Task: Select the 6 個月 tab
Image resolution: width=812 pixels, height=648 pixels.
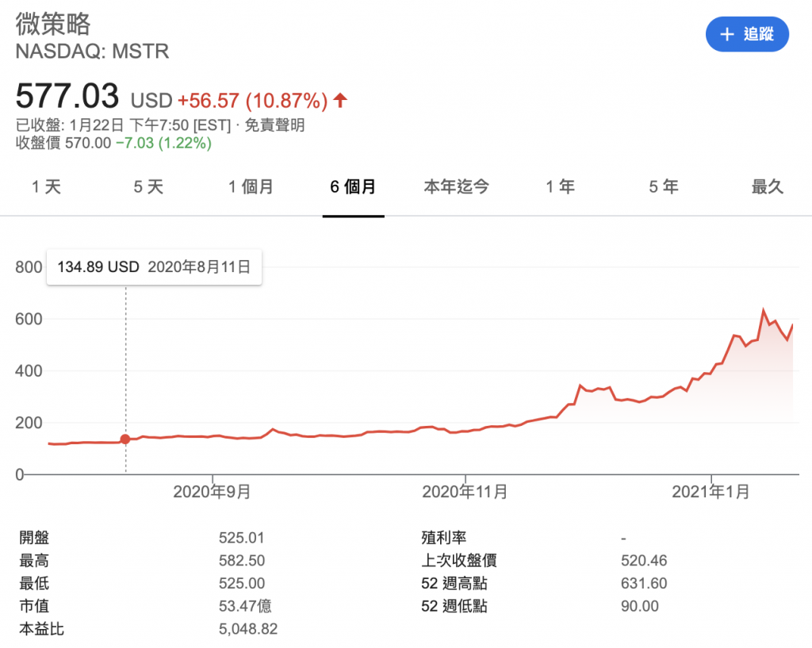Action: (x=353, y=186)
